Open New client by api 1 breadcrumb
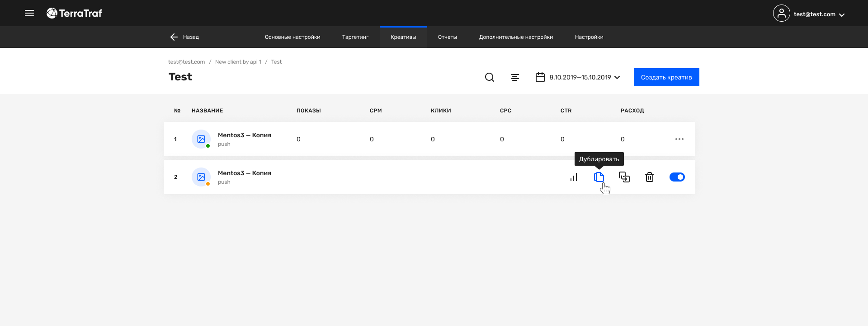Viewport: 868px width, 326px height. coord(238,62)
